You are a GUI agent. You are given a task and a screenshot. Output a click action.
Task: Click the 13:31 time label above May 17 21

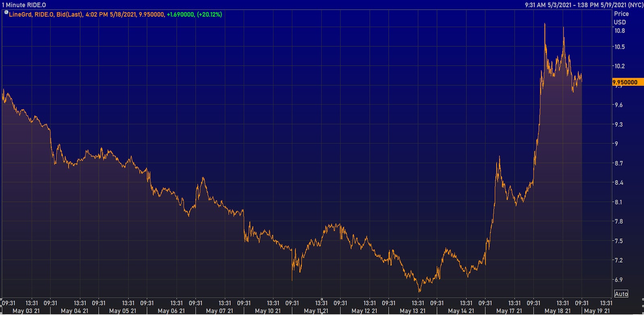(514, 303)
